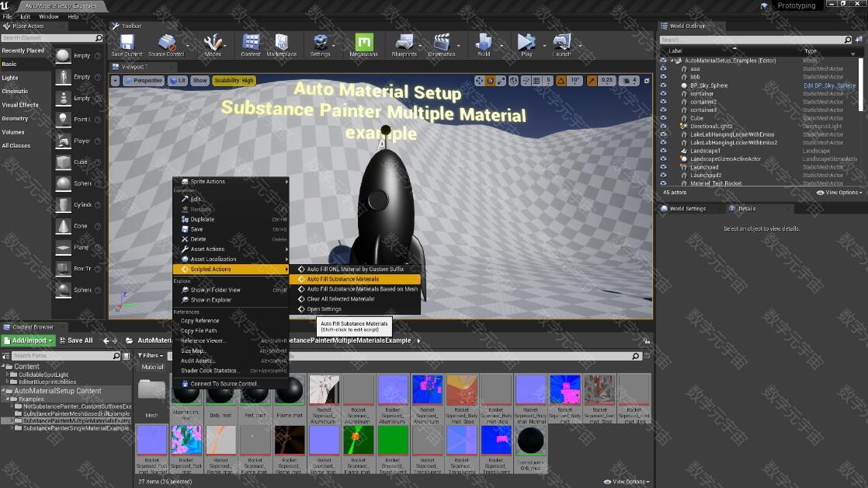Open the Blueprints toolbar icon
This screenshot has width=868, height=488.
coord(404,45)
